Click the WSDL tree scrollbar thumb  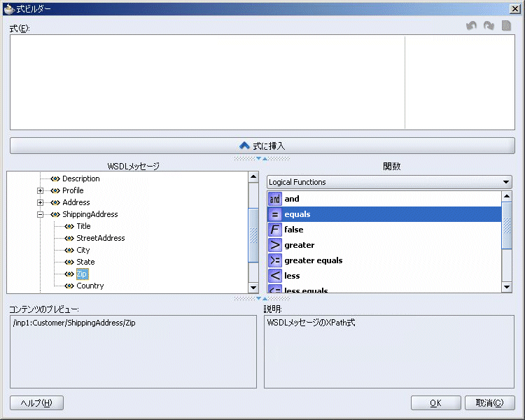click(x=253, y=235)
